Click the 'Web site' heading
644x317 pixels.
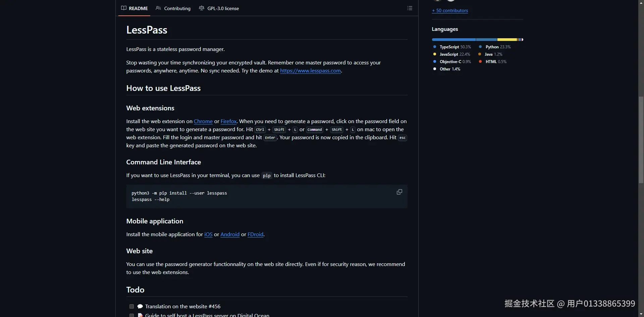click(140, 251)
